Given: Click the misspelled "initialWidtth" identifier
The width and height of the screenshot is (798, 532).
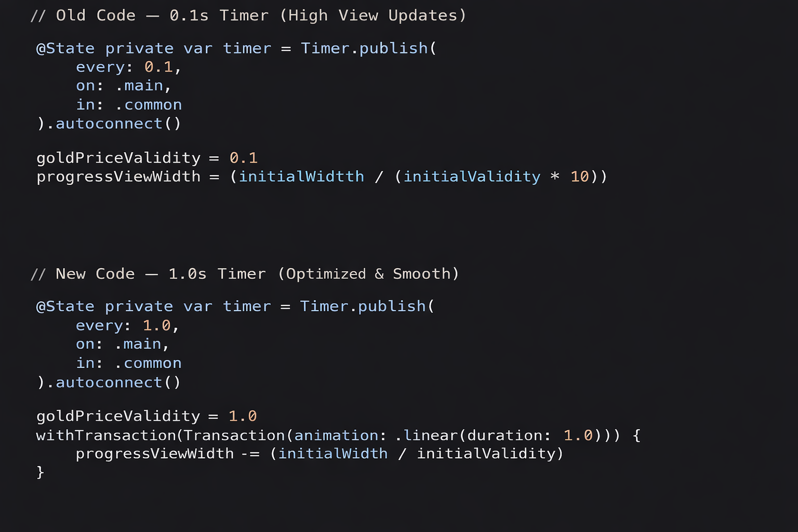Looking at the screenshot, I should (x=301, y=177).
